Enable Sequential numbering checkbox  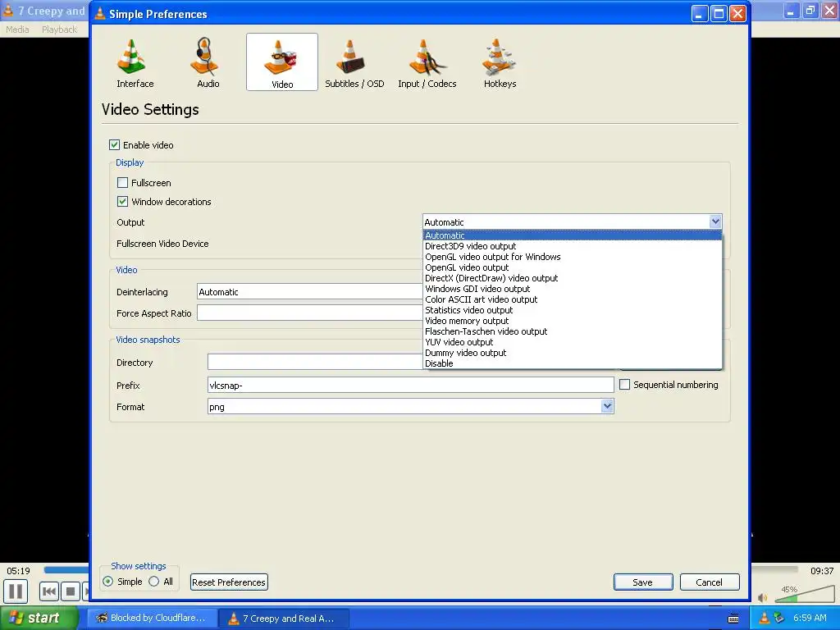(624, 385)
